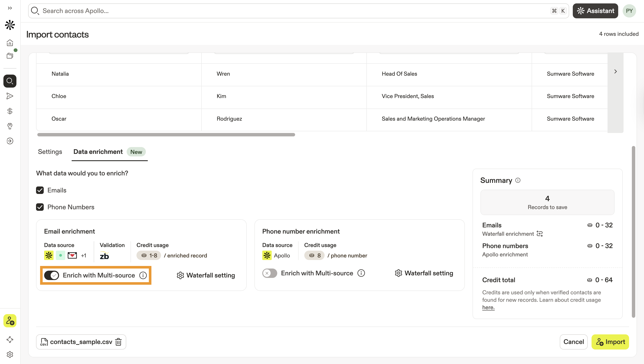This screenshot has height=364, width=644.
Task: Enable phone Enrich with Multi-source toggle
Action: pos(270,273)
